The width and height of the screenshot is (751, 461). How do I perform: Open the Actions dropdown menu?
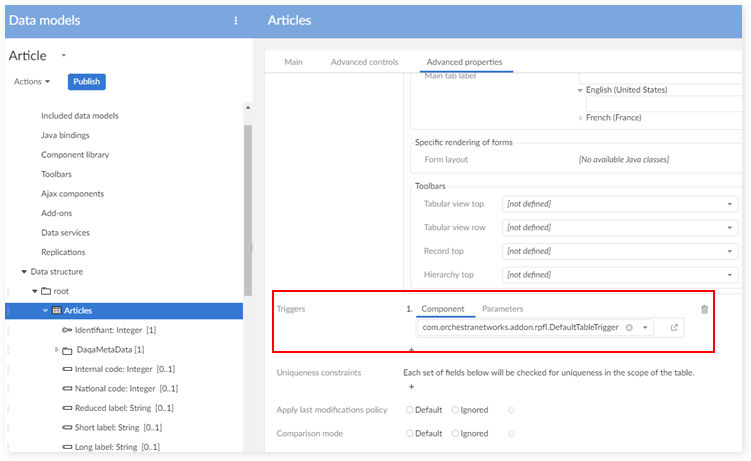coord(32,81)
